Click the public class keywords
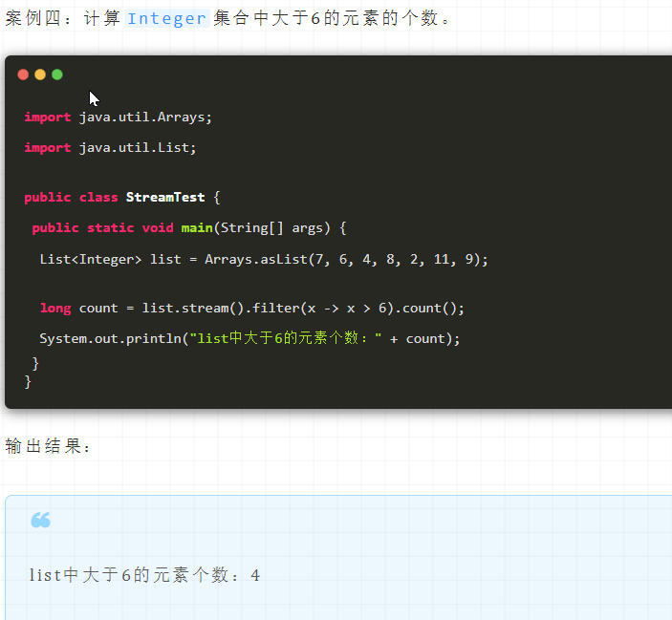672x620 pixels. pyautogui.click(x=71, y=198)
